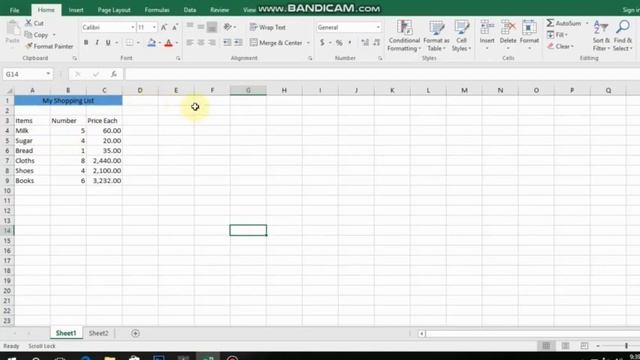The image size is (640, 360).
Task: Switch to the Formulas tab
Action: [x=157, y=10]
